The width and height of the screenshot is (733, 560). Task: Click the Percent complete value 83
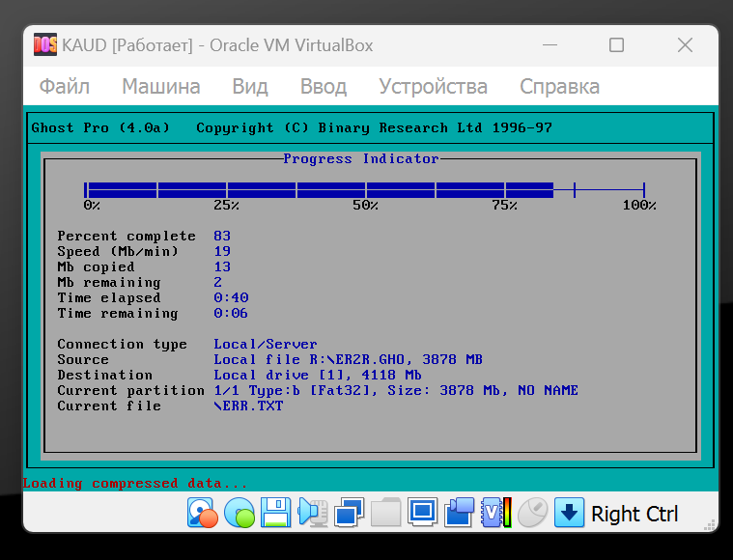[x=222, y=236]
